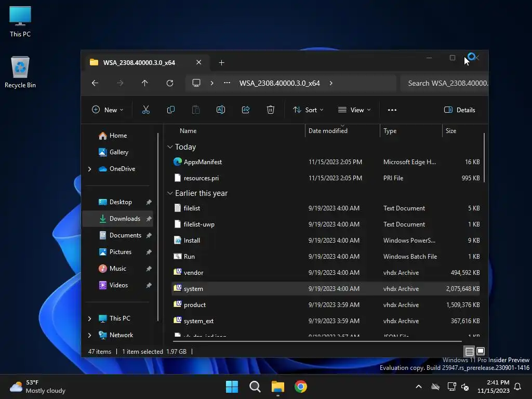The width and height of the screenshot is (532, 399).
Task: Toggle the Details pane
Action: coord(460,110)
